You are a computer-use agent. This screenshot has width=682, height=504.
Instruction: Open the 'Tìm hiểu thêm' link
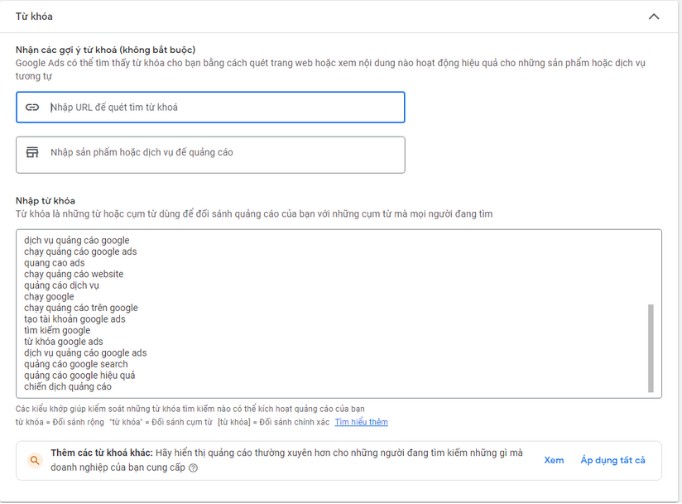coord(361,422)
